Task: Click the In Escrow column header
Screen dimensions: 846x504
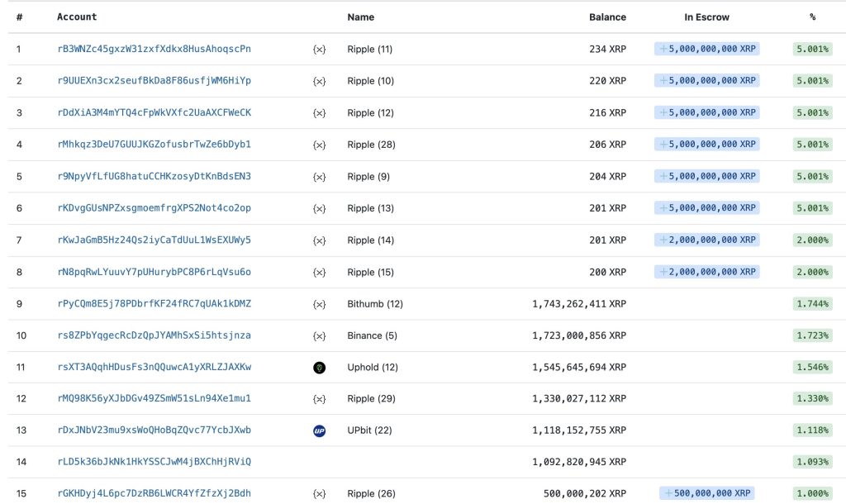Action: click(707, 17)
